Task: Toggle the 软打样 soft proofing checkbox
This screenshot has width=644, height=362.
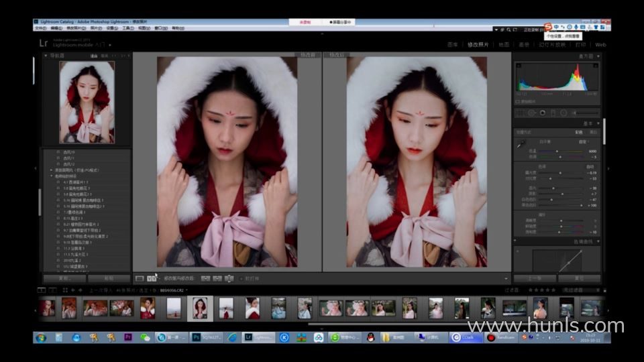Action: (241, 279)
